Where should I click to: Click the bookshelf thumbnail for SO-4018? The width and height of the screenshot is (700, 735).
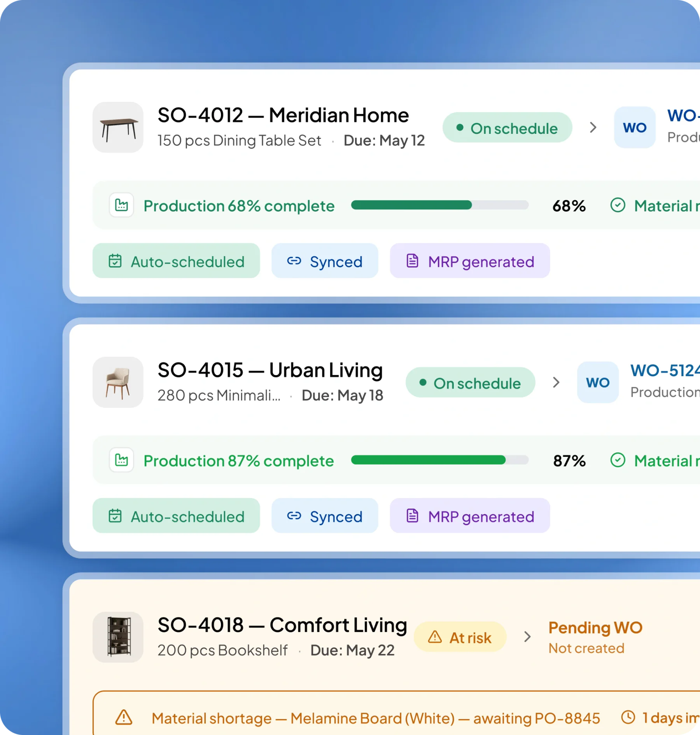[x=118, y=637]
